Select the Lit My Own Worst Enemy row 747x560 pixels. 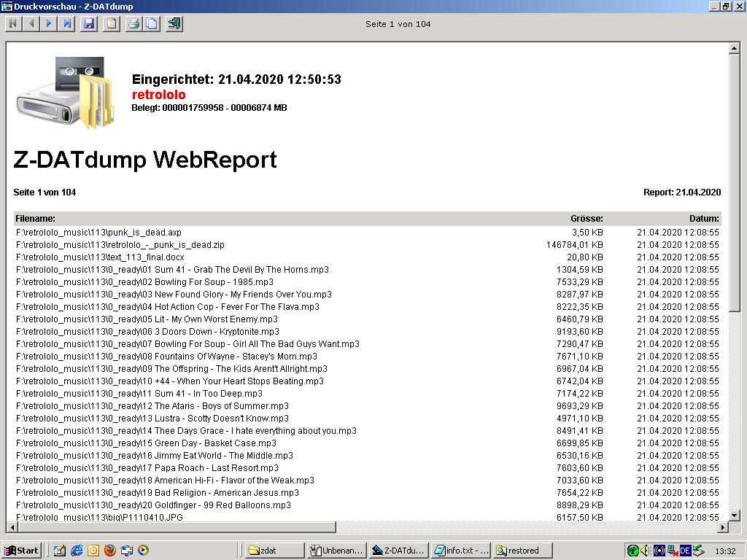coord(368,319)
